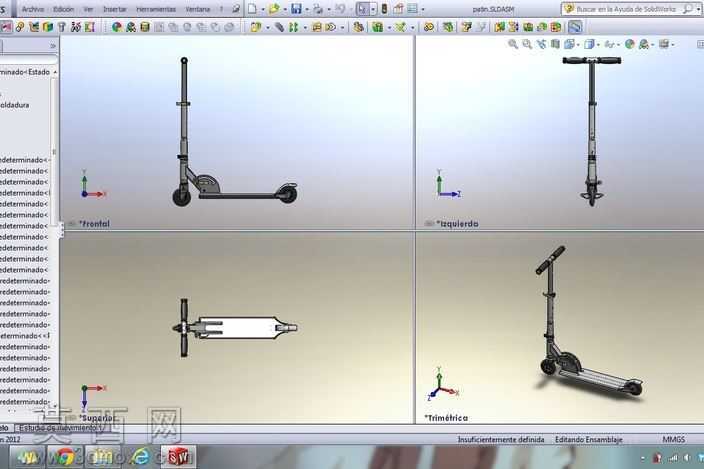The height and width of the screenshot is (469, 704).
Task: Toggle the pink highlighted icon at toolbar start
Action: coord(6,27)
